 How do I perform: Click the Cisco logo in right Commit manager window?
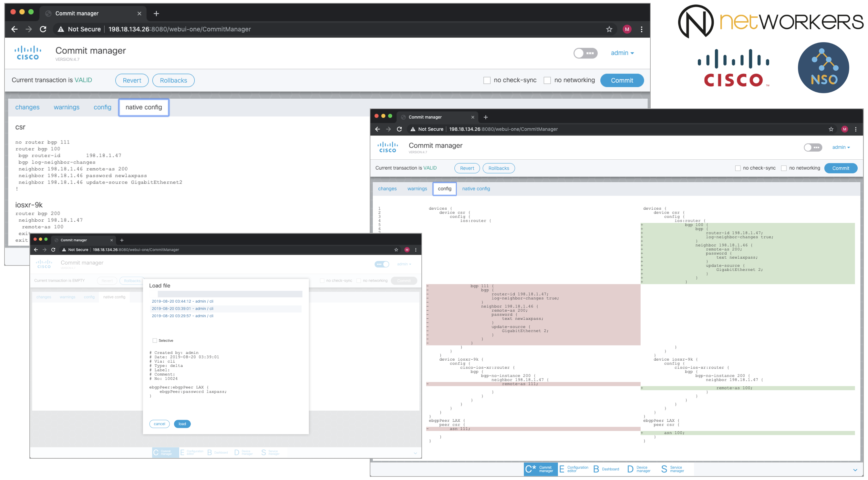tap(387, 147)
